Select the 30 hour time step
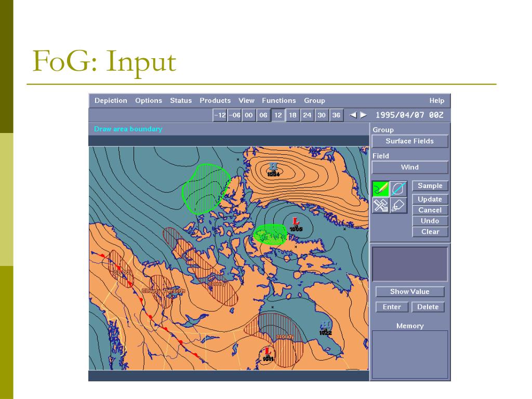Screen dimensions: 532x399 [322, 115]
